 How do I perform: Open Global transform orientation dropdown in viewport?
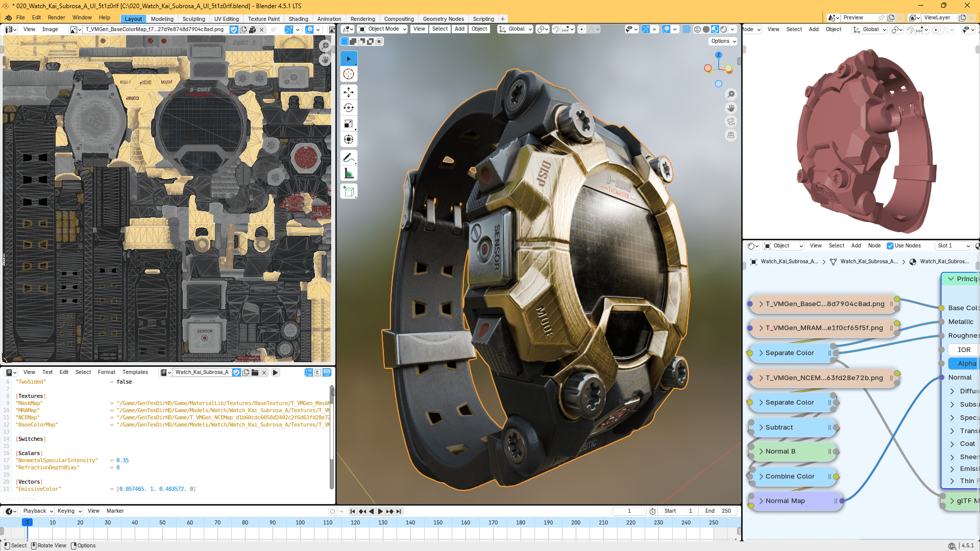tap(516, 30)
